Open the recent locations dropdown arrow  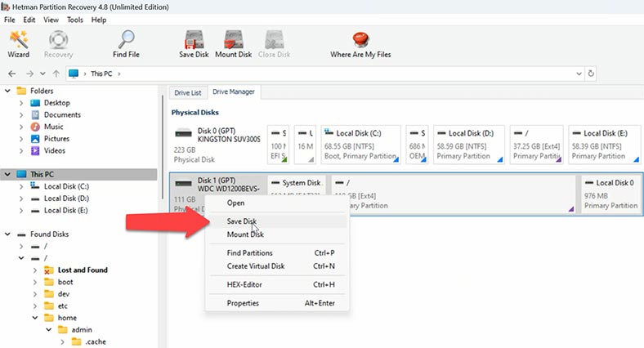tap(42, 74)
